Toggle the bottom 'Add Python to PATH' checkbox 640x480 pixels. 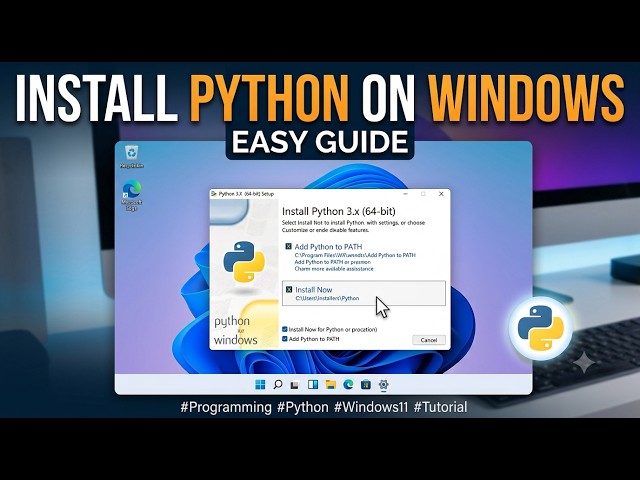[x=285, y=339]
